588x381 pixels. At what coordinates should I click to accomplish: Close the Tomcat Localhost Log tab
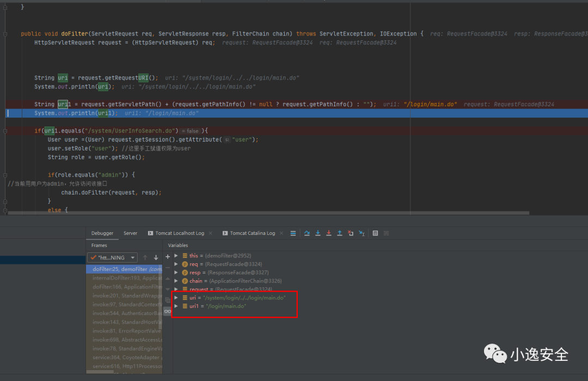click(210, 233)
